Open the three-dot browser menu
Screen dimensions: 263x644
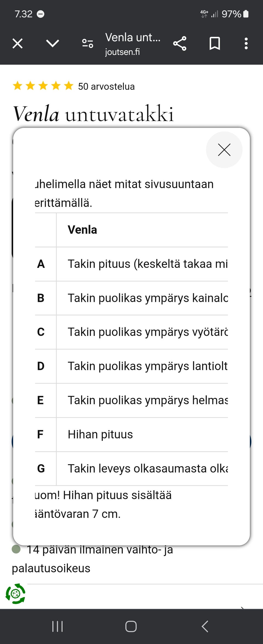246,44
